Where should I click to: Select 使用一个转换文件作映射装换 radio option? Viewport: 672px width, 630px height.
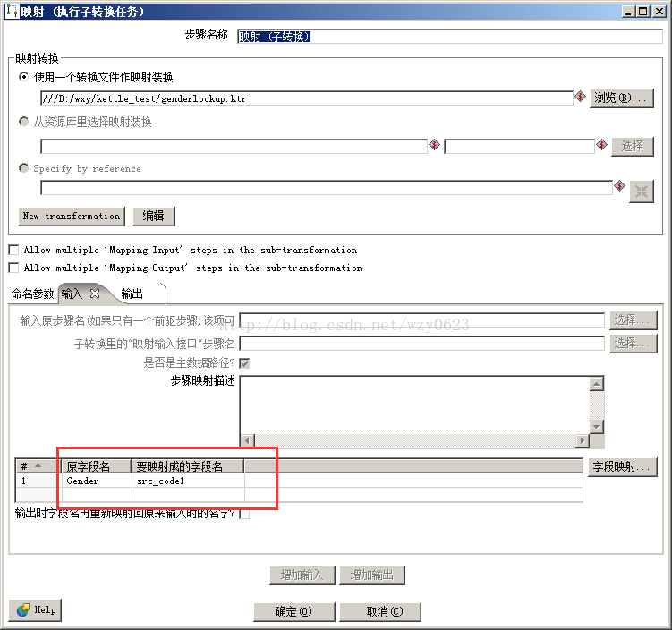point(24,77)
